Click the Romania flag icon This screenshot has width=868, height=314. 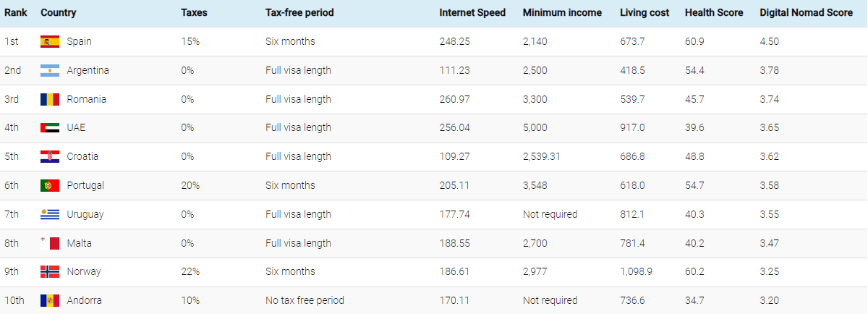click(x=49, y=99)
